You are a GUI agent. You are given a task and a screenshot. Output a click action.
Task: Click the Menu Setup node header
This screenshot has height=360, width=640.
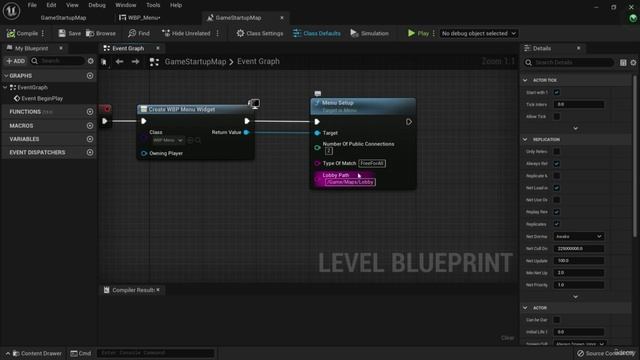363,106
